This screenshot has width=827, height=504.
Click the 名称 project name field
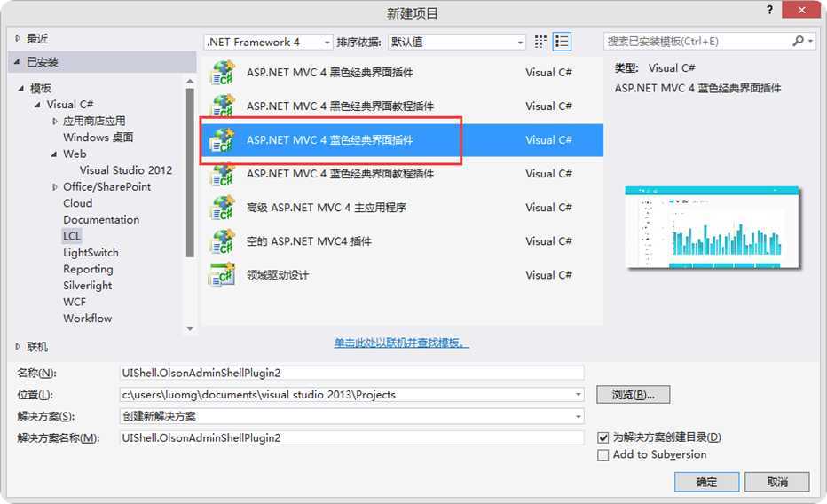(351, 374)
